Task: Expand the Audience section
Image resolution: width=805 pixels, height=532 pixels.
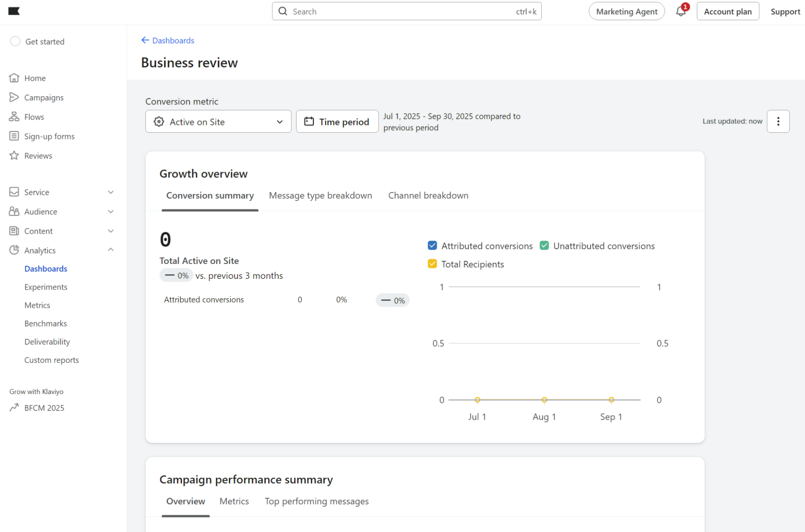Action: click(x=111, y=211)
